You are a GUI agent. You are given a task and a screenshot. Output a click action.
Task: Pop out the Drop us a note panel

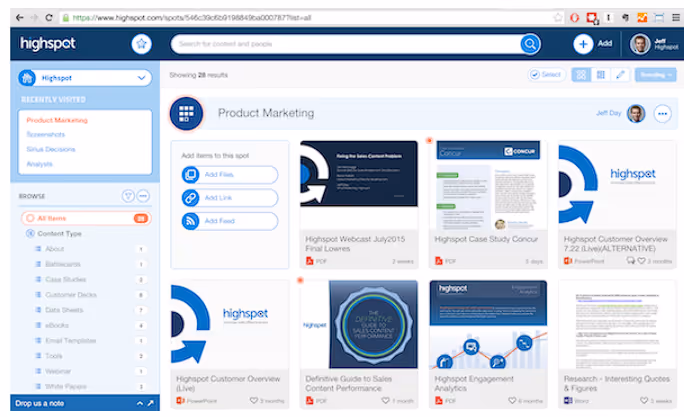click(x=150, y=403)
